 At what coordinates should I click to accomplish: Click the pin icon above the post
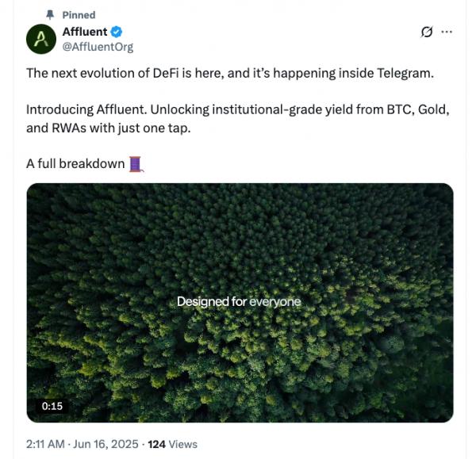pyautogui.click(x=52, y=14)
